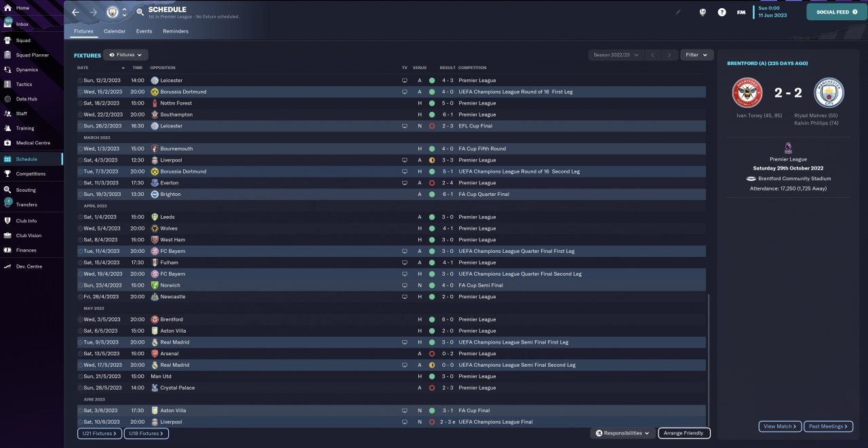Screen dimensions: 868x448
Task: Click the Sun 11 Jun 2023 date display
Action: [x=772, y=12]
